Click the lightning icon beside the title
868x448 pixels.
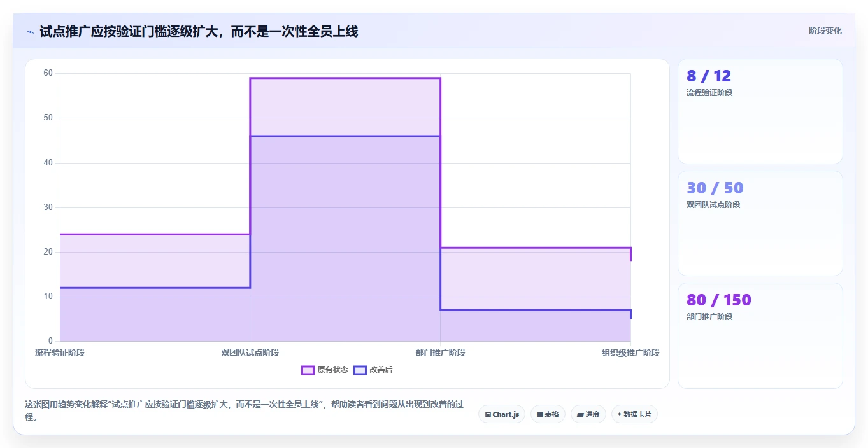click(30, 31)
